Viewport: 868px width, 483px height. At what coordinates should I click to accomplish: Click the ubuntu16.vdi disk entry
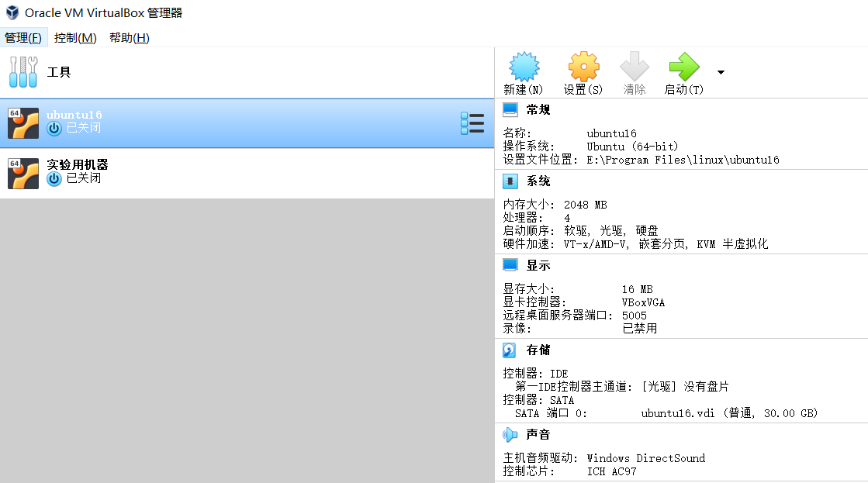[730, 413]
